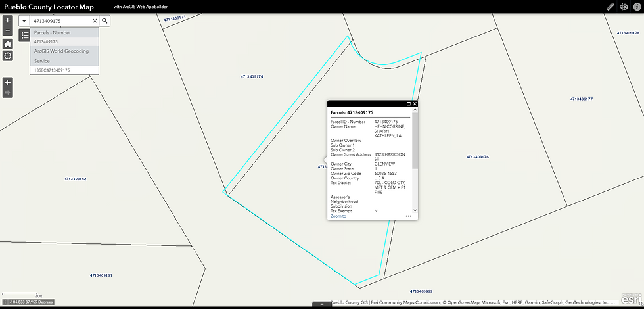644x309 pixels.
Task: Toggle coordinate capture icon at bottom left
Action: pyautogui.click(x=5, y=302)
